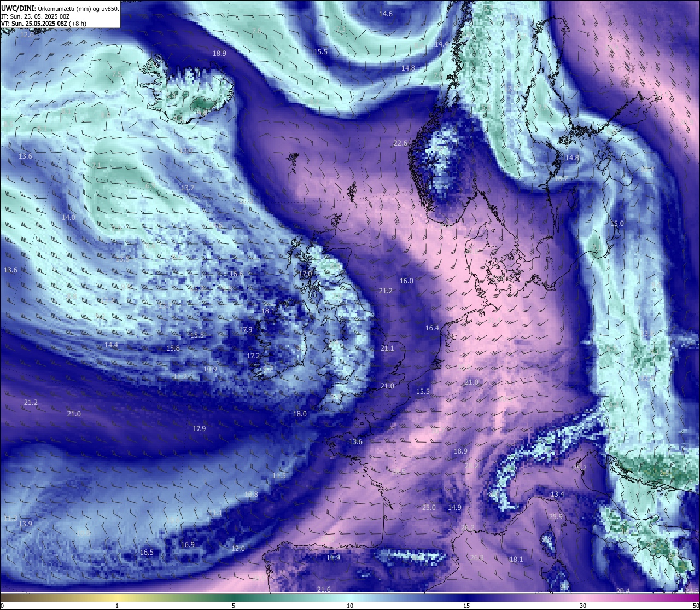Click the "21.1" value over eastern England
The image size is (700, 610).
(x=387, y=348)
